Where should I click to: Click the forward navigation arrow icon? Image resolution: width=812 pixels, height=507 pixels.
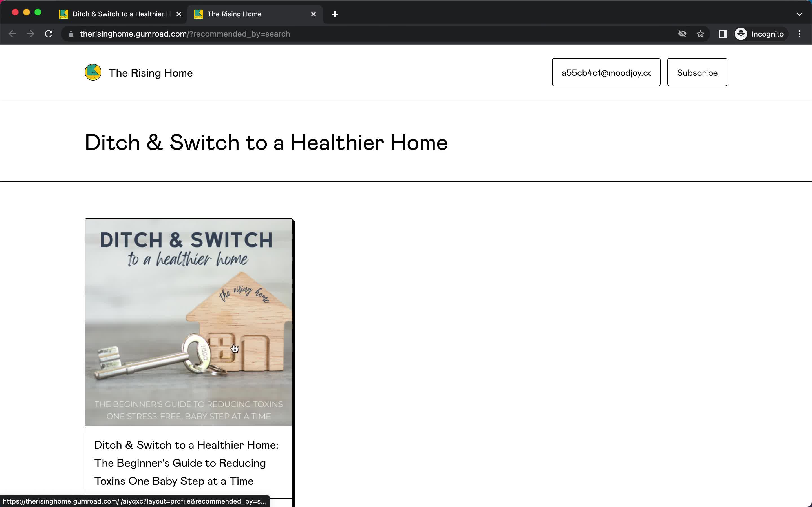[x=30, y=34]
